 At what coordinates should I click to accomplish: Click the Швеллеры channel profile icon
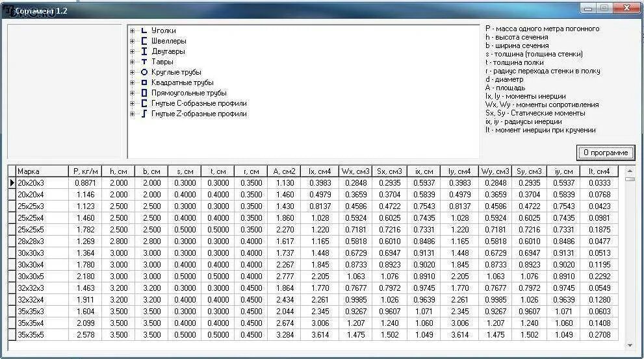point(144,41)
